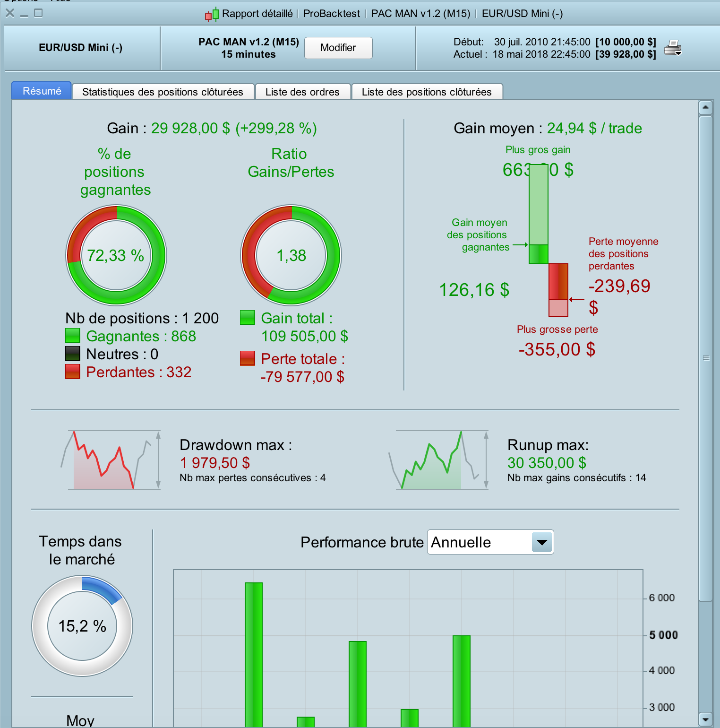This screenshot has height=728, width=720.
Task: Click the green Gain total legend square
Action: 248,318
